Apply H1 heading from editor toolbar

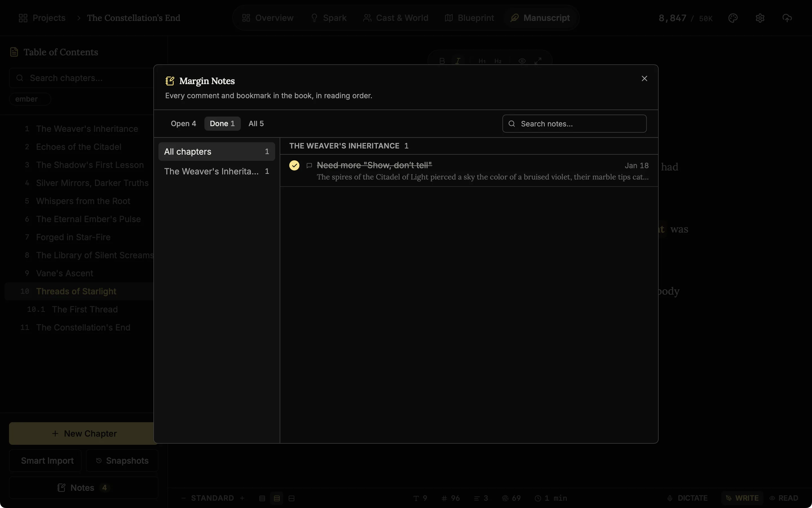pyautogui.click(x=482, y=61)
